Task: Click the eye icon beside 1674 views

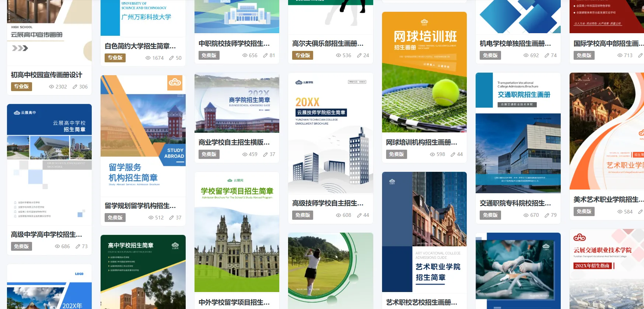Action: tap(148, 58)
